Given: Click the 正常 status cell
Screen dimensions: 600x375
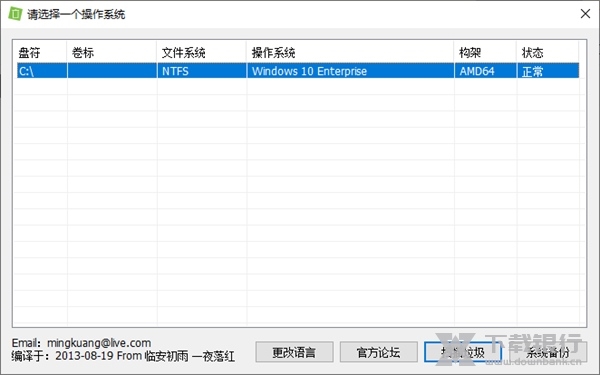Looking at the screenshot, I should (548, 71).
